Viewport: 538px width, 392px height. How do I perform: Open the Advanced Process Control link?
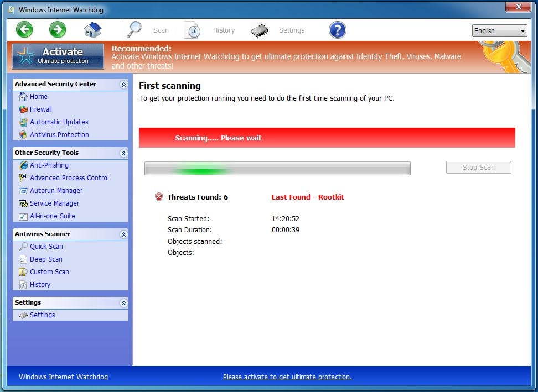(69, 178)
